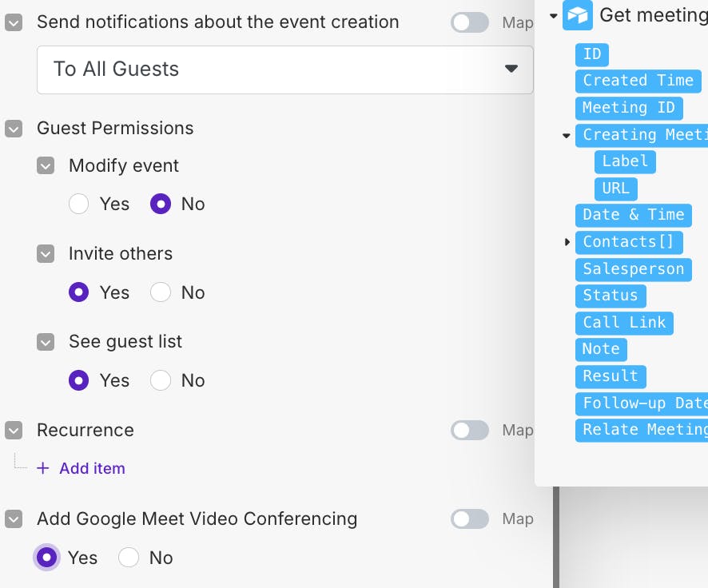This screenshot has height=588, width=708.
Task: Insert the Date & Time variable pill
Action: pos(633,215)
